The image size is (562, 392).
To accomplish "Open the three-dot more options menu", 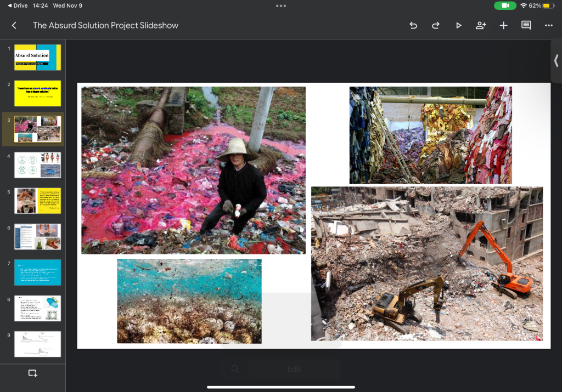I will (548, 25).
